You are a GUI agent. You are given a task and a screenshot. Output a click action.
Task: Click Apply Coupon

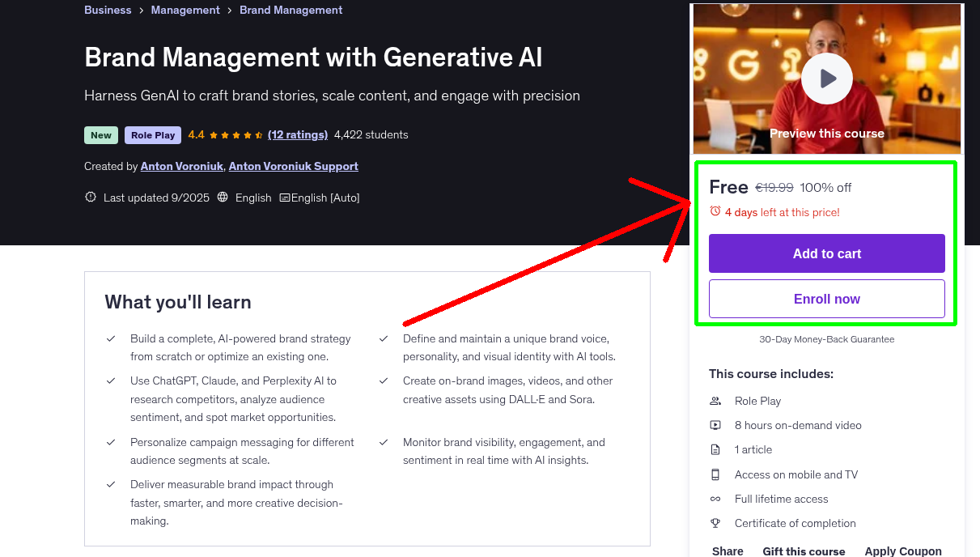pos(903,551)
